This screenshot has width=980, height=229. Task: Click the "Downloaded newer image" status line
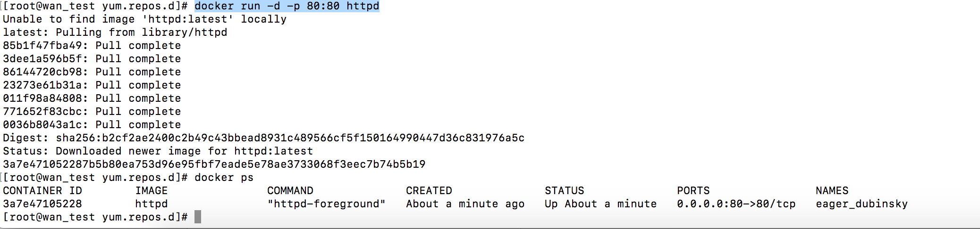158,151
